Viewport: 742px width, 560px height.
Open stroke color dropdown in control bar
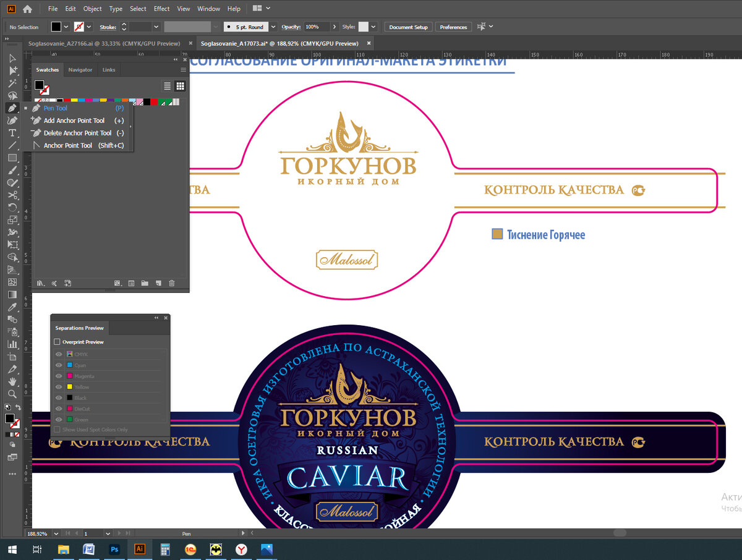[89, 27]
